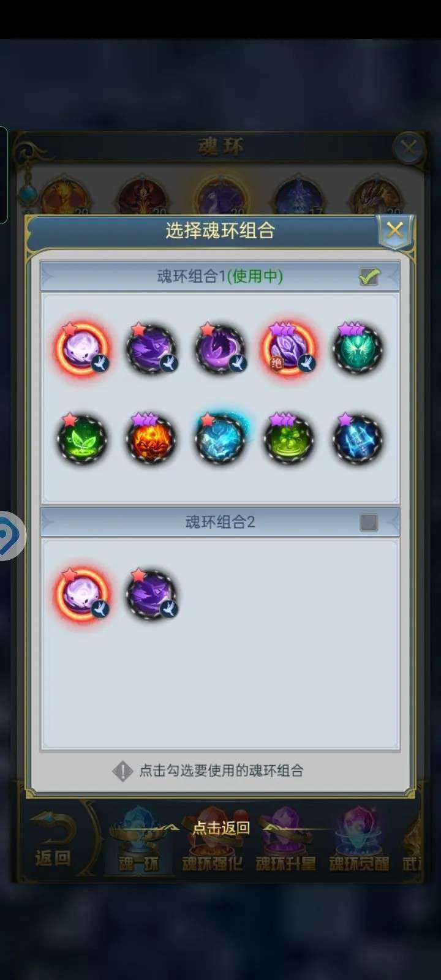Close the 选择魂环组合 dialog

pyautogui.click(x=395, y=231)
